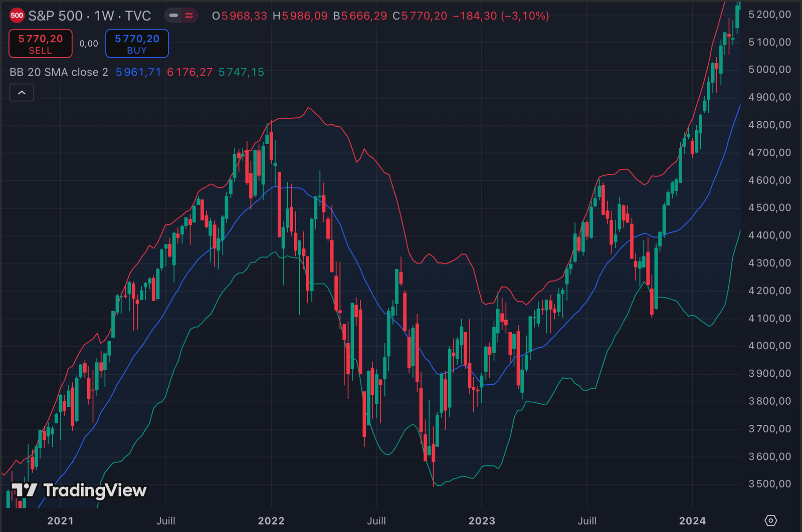Click the green BB lower value 5747,15
Screen dimensions: 802x532
coord(241,72)
